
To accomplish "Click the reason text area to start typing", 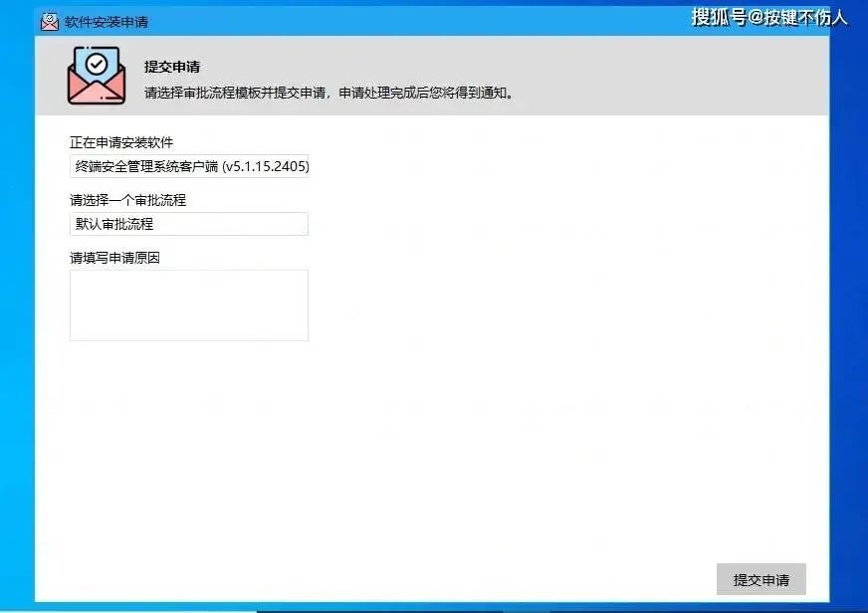I will coord(188,304).
